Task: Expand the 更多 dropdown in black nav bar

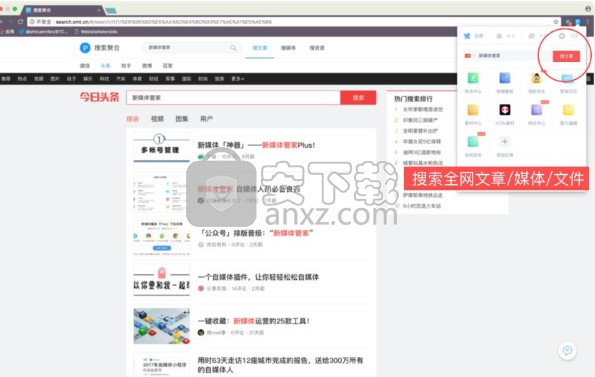Action: pyautogui.click(x=238, y=79)
